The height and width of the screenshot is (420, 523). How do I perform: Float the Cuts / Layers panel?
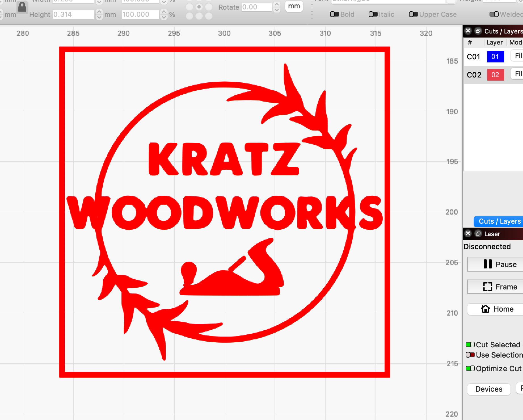[478, 31]
